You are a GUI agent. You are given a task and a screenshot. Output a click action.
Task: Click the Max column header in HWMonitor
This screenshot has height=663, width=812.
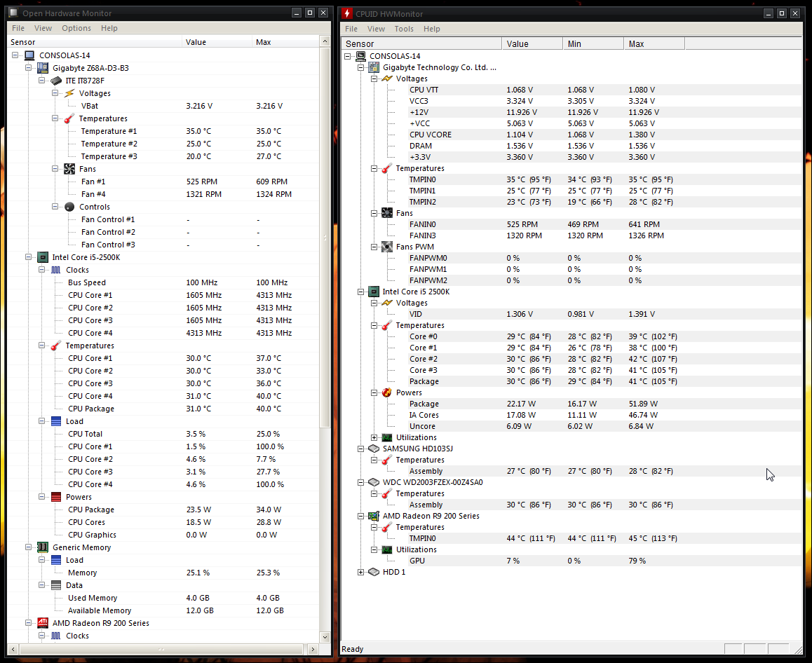click(654, 44)
